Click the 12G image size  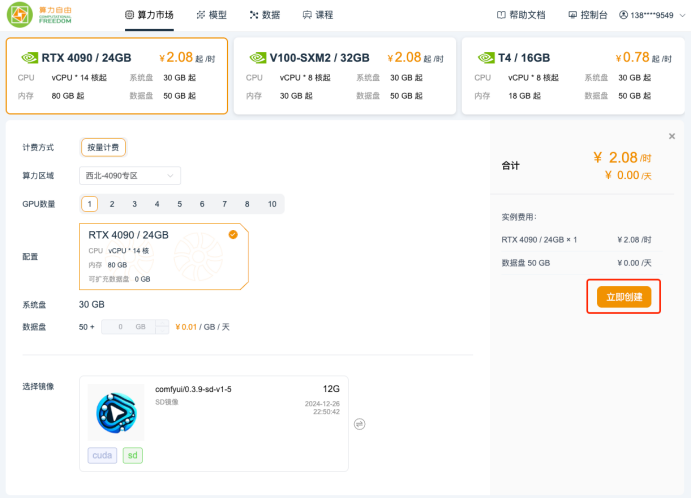(331, 389)
